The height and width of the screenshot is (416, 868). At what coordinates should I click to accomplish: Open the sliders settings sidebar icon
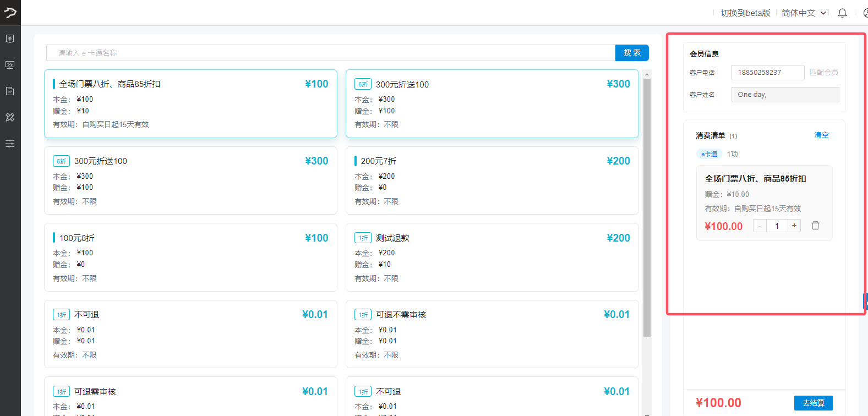point(10,144)
